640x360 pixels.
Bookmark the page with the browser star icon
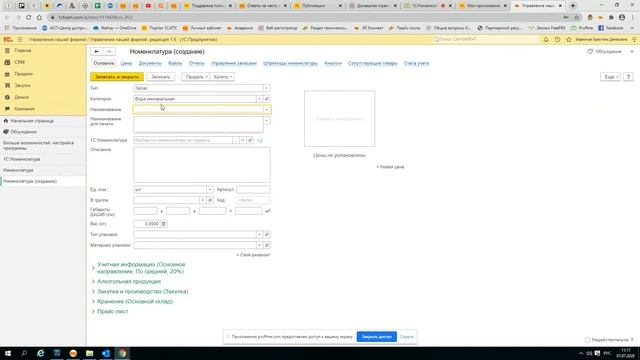[576, 18]
